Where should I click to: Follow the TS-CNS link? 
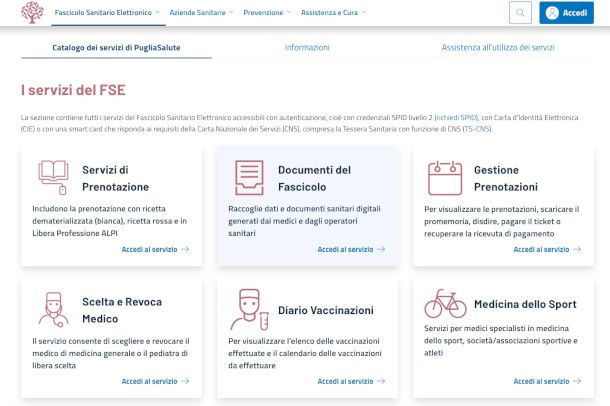477,129
